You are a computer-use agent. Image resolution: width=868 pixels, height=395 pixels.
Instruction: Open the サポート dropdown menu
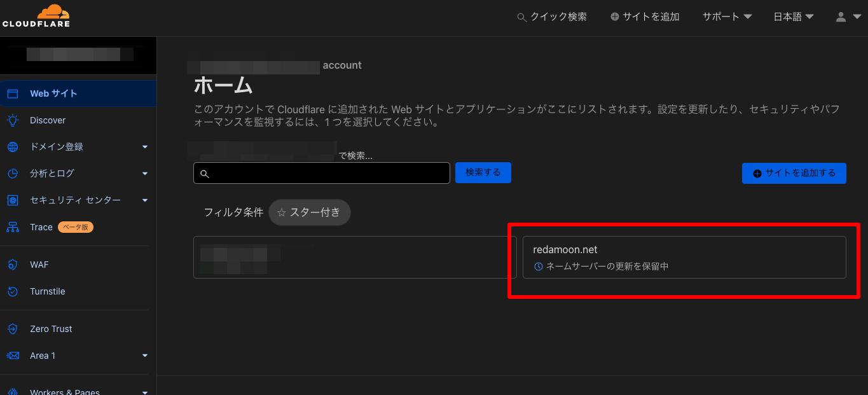pyautogui.click(x=727, y=17)
